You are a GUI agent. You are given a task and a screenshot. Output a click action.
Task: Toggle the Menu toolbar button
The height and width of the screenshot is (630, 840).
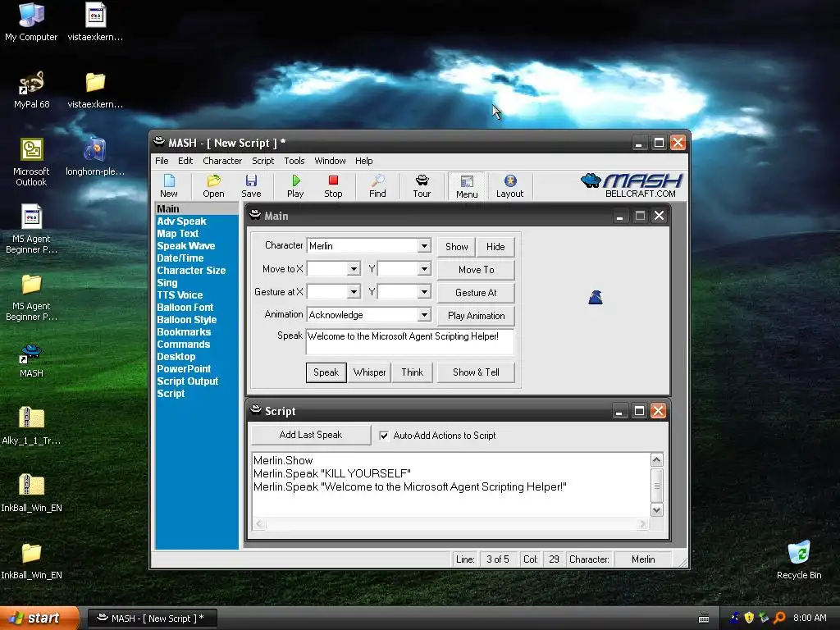pos(467,186)
